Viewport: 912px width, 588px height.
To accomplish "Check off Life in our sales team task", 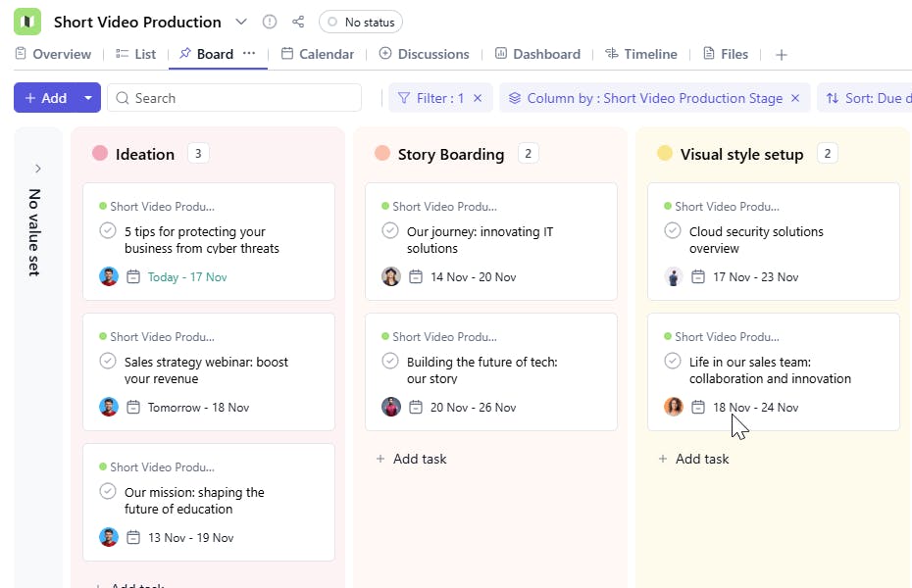I will pos(673,362).
